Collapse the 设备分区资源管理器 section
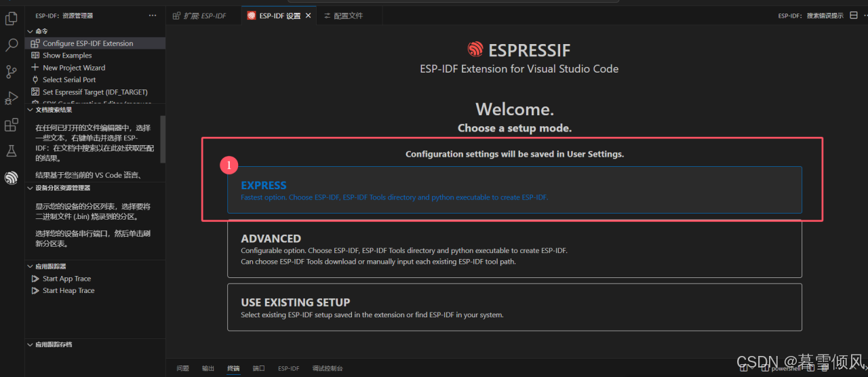This screenshot has height=377, width=868. [x=30, y=188]
